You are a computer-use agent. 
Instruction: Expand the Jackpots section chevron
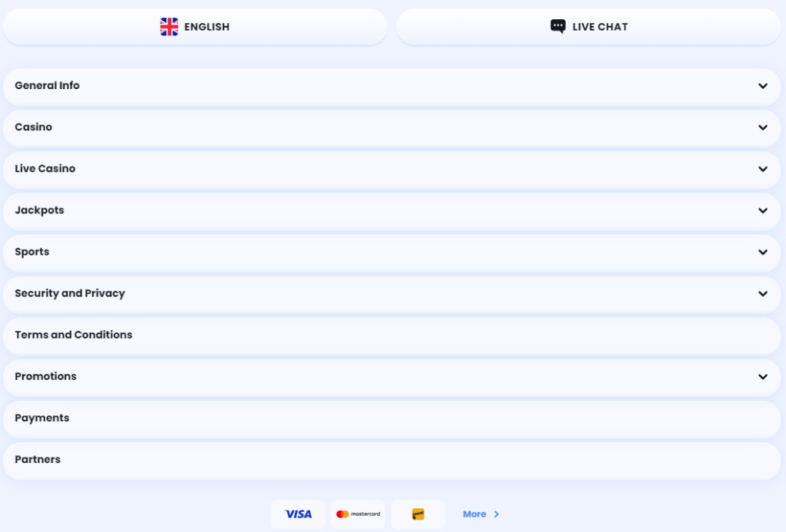click(x=762, y=210)
